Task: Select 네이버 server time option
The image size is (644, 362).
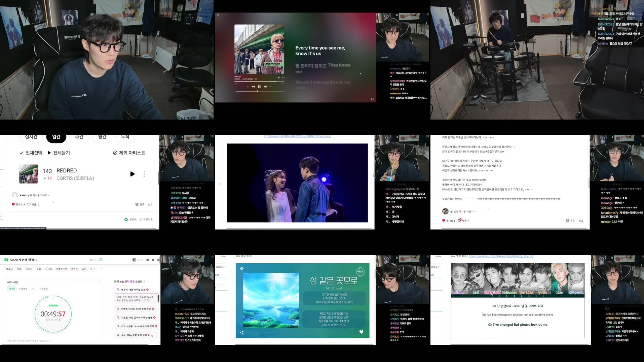Action: click(x=12, y=289)
